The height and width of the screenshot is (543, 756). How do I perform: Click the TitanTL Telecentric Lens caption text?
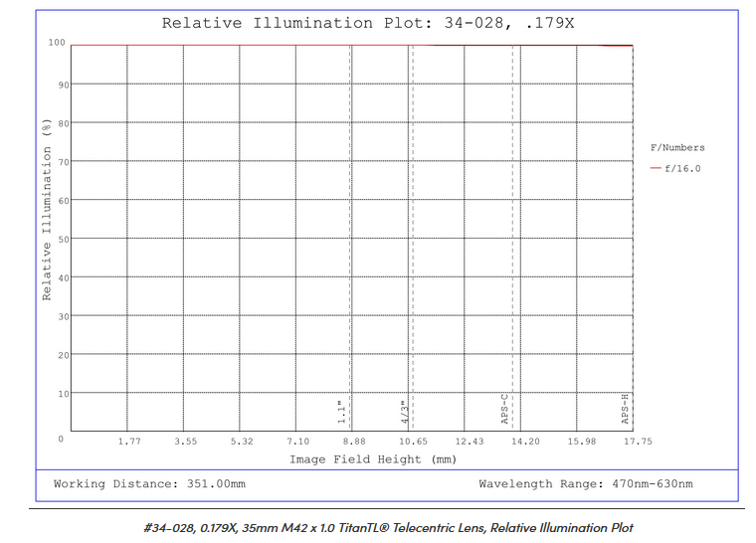coord(386,528)
